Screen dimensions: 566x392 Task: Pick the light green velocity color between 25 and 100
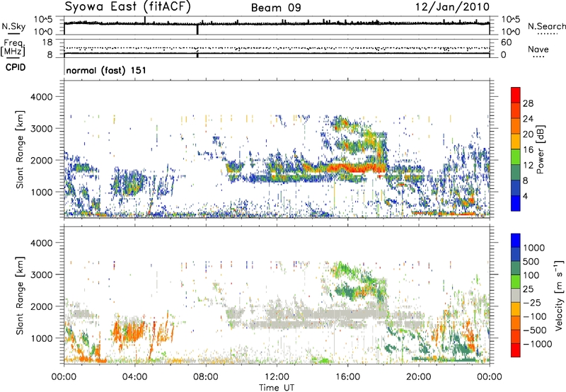point(516,282)
